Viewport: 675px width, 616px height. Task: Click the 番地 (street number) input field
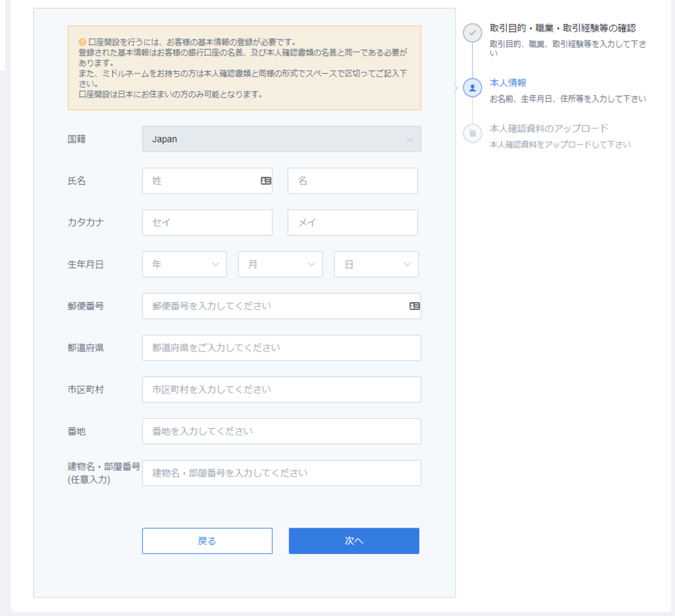click(281, 431)
